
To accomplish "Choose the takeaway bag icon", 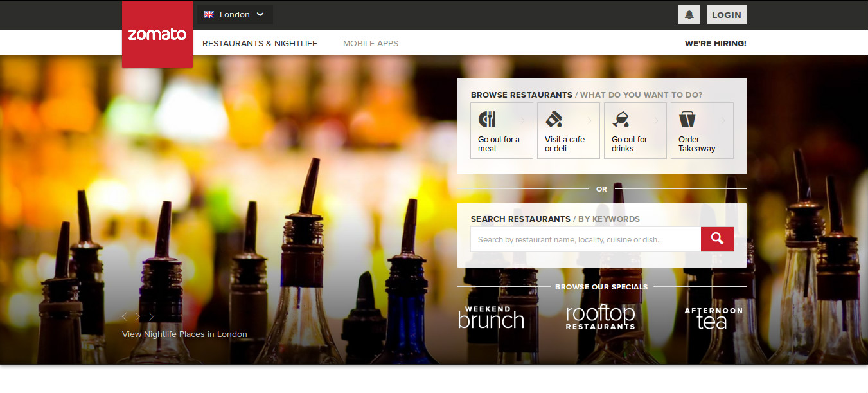I will (687, 120).
